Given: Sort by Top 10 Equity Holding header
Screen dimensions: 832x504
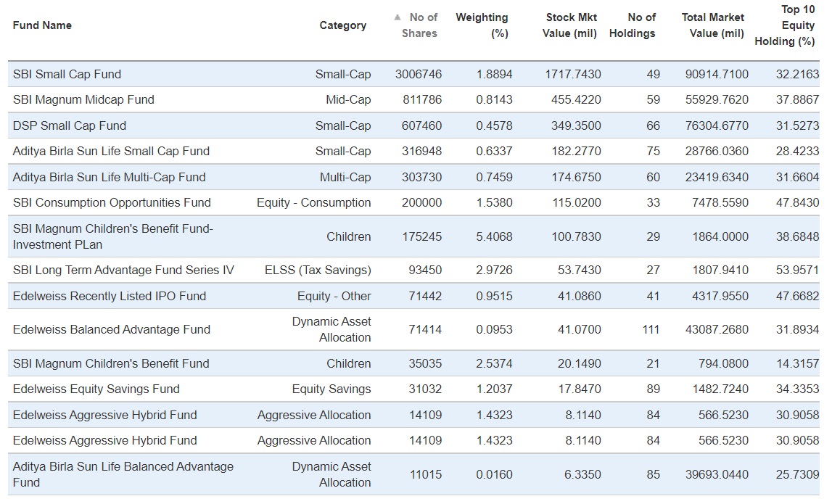Looking at the screenshot, I should (786, 25).
